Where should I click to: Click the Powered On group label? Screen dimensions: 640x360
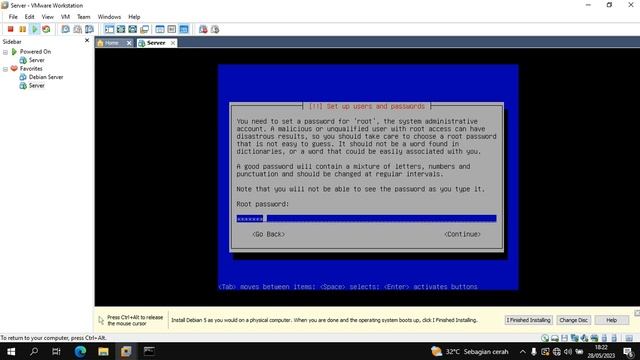coord(36,51)
